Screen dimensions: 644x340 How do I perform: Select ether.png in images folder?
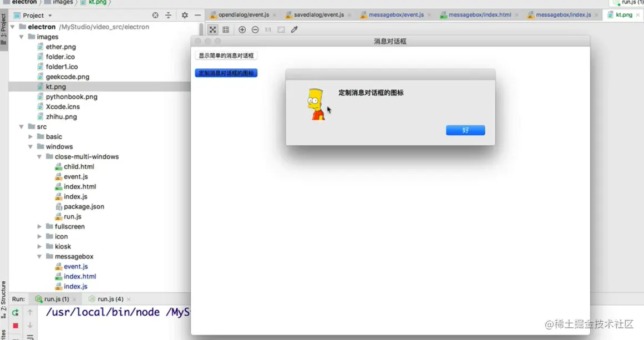click(61, 47)
